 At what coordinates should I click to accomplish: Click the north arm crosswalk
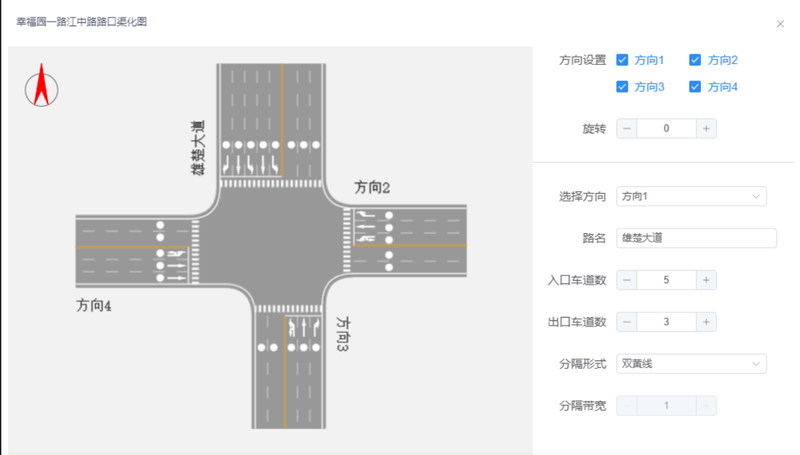[271, 183]
